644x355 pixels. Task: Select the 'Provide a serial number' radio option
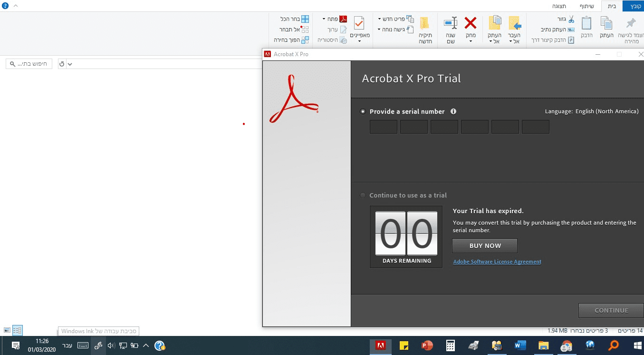pos(363,111)
